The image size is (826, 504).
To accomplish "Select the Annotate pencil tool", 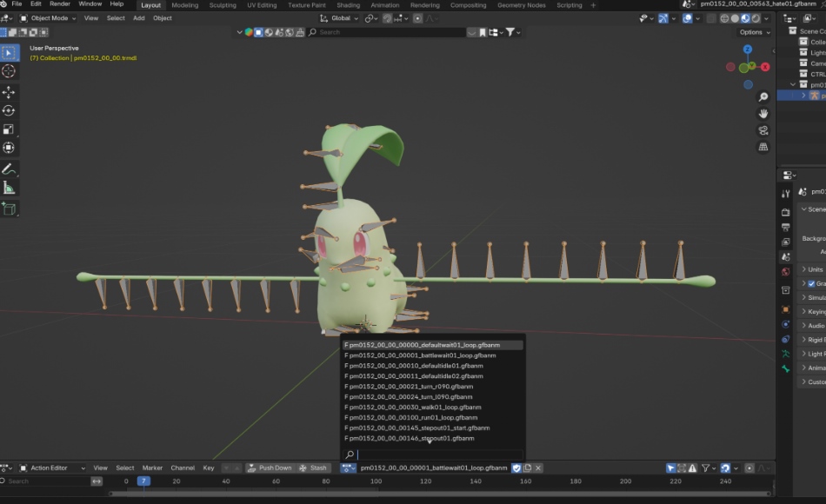I will click(x=9, y=169).
